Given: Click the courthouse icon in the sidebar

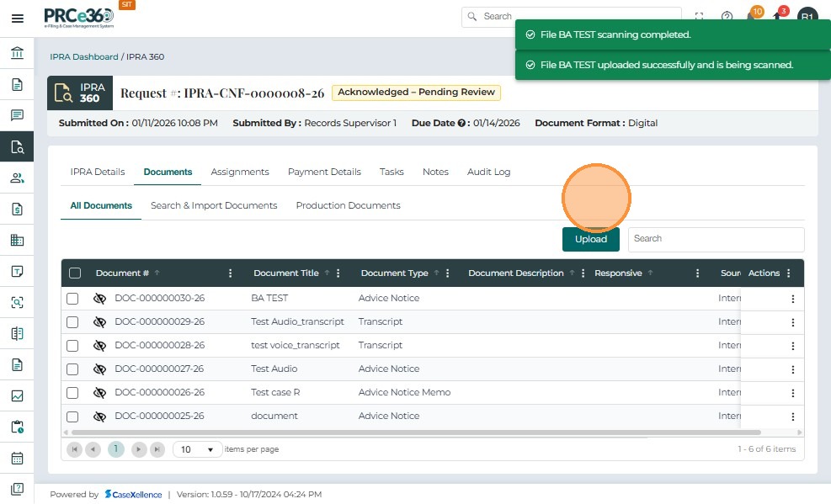Looking at the screenshot, I should [17, 54].
